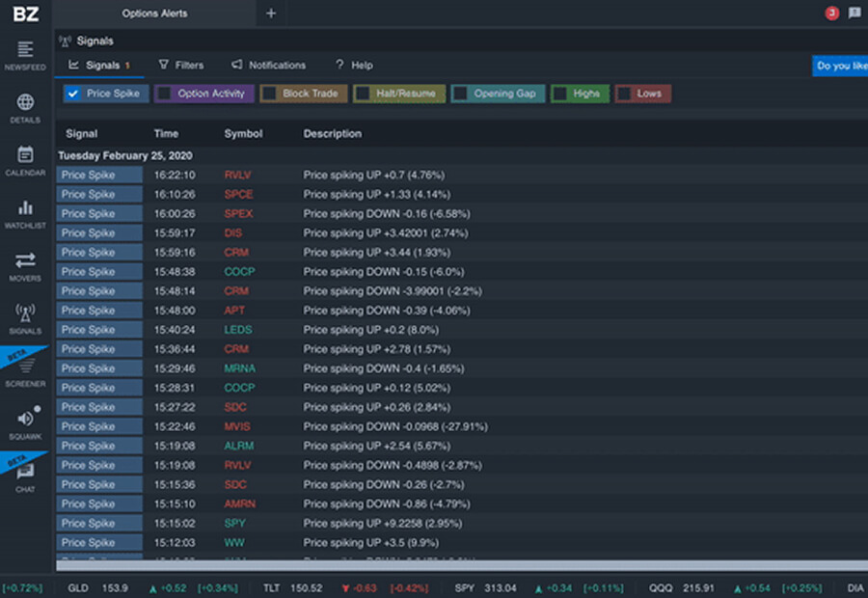Screen dimensions: 868x598
Task: Enable the Halt/Resume filter checkbox
Action: point(363,94)
